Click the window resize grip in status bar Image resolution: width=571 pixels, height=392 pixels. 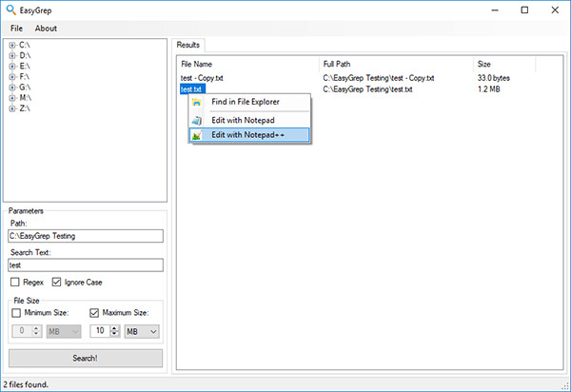coord(566,386)
